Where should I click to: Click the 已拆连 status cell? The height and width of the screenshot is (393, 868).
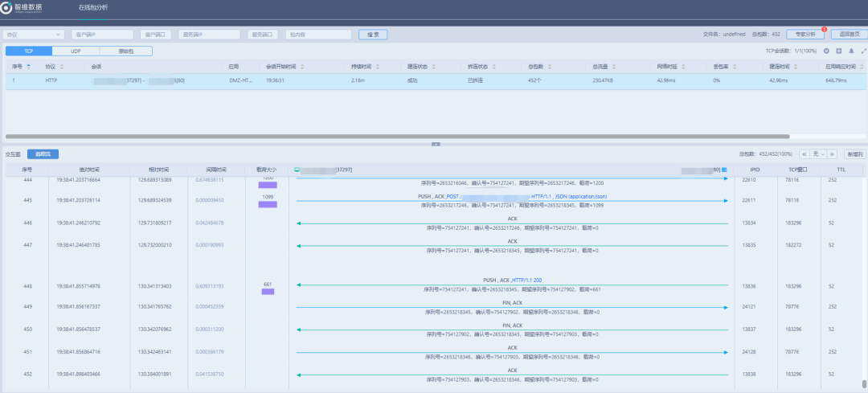coord(475,80)
